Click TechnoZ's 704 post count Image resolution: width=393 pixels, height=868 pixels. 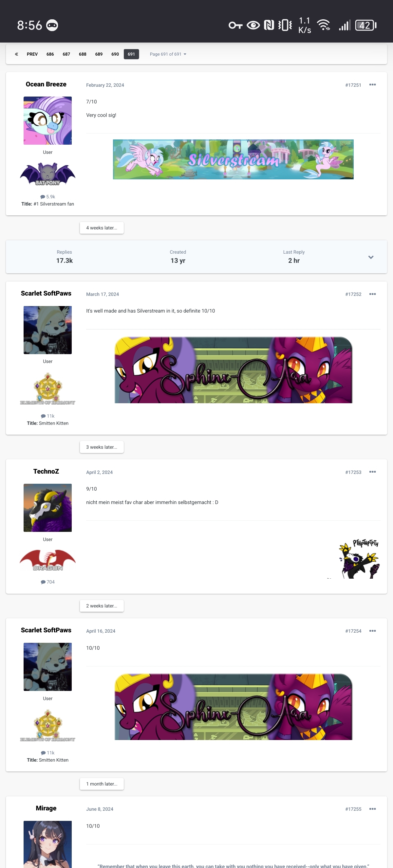pyautogui.click(x=47, y=582)
